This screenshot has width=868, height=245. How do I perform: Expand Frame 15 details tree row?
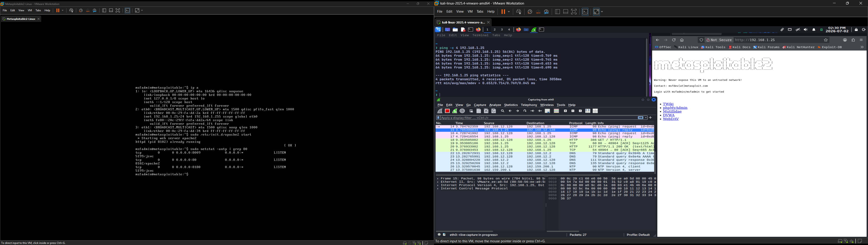pyautogui.click(x=438, y=179)
